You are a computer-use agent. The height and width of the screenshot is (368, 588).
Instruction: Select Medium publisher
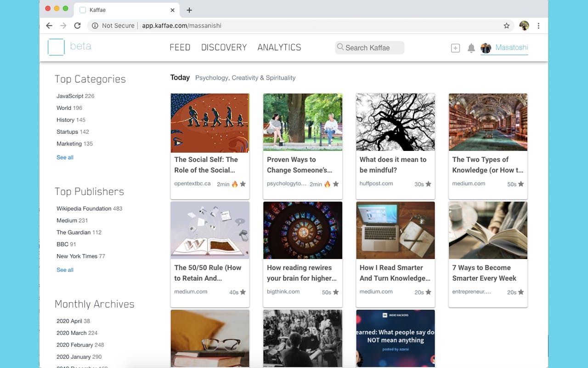click(x=72, y=221)
